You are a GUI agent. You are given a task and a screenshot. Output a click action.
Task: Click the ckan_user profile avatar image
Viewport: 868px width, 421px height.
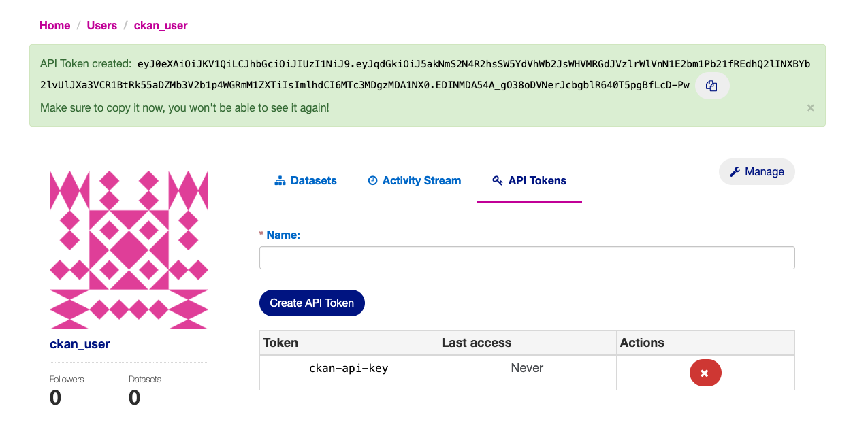point(129,249)
